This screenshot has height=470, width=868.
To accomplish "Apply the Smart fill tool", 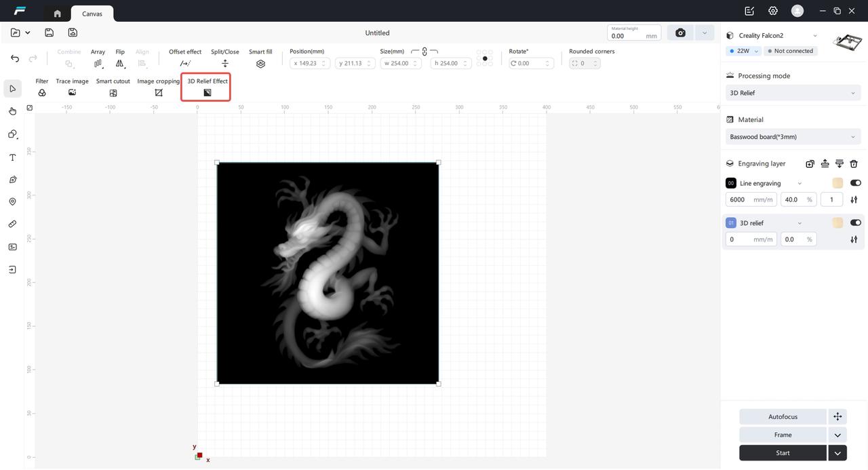I will pyautogui.click(x=260, y=64).
